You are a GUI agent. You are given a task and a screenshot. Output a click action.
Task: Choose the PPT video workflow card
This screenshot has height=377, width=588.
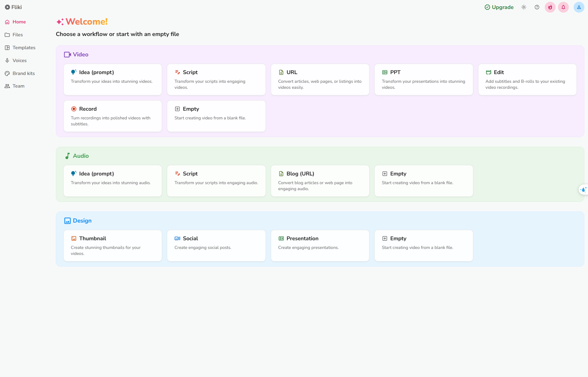point(424,79)
